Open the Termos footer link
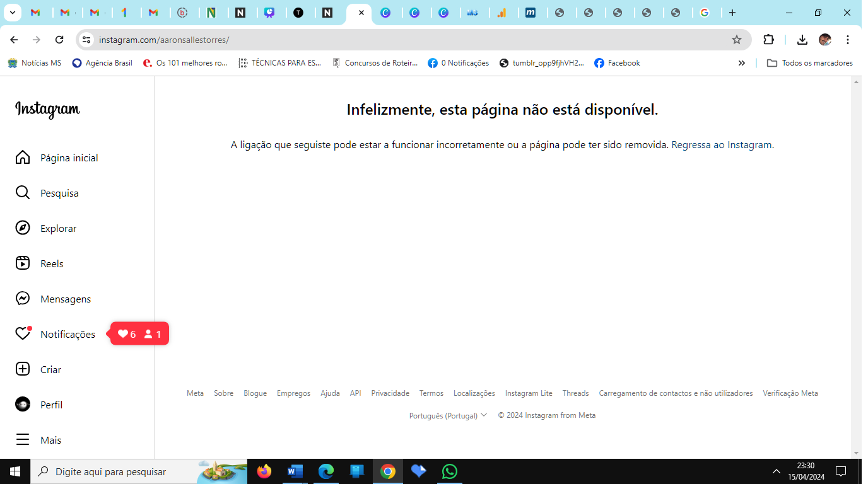This screenshot has width=868, height=484. [431, 393]
